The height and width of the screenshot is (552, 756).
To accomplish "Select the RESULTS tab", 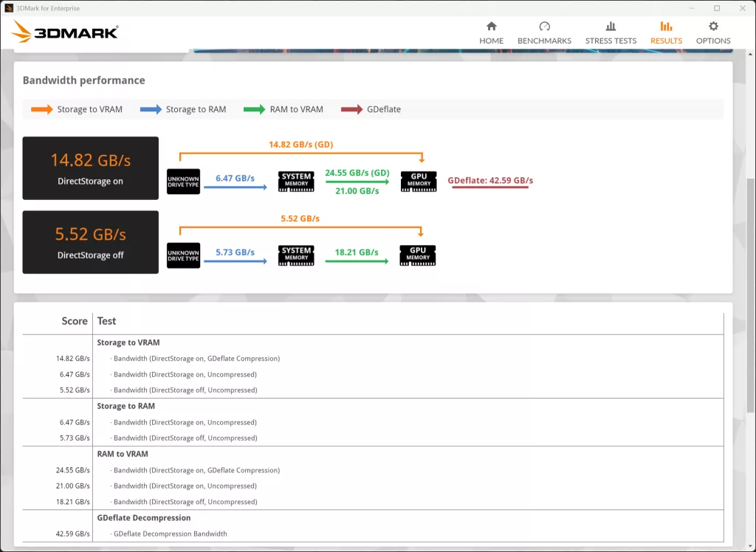I will point(666,33).
